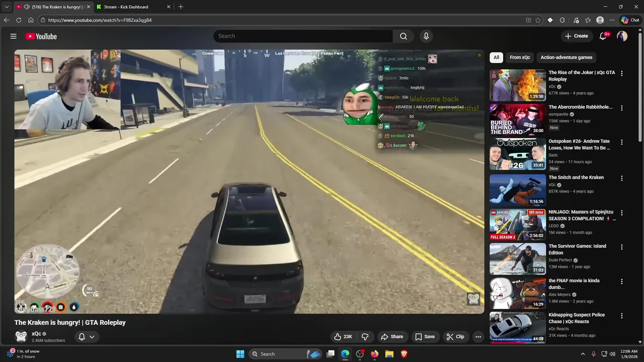Open video options for FNAF movie video
644x362 pixels.
coord(622,282)
